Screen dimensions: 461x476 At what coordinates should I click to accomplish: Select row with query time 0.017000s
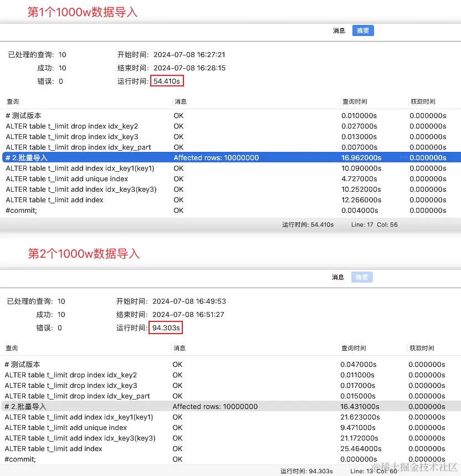click(230, 386)
